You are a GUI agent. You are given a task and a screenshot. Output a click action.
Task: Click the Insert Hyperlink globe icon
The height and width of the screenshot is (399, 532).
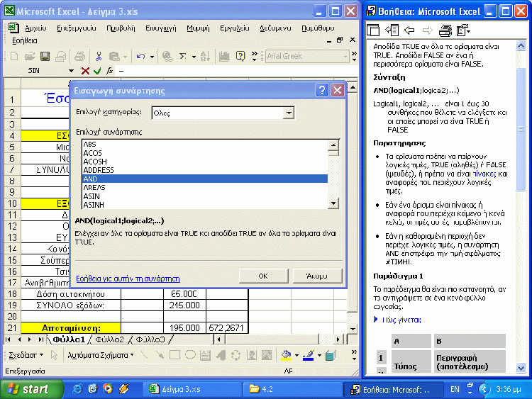click(167, 56)
